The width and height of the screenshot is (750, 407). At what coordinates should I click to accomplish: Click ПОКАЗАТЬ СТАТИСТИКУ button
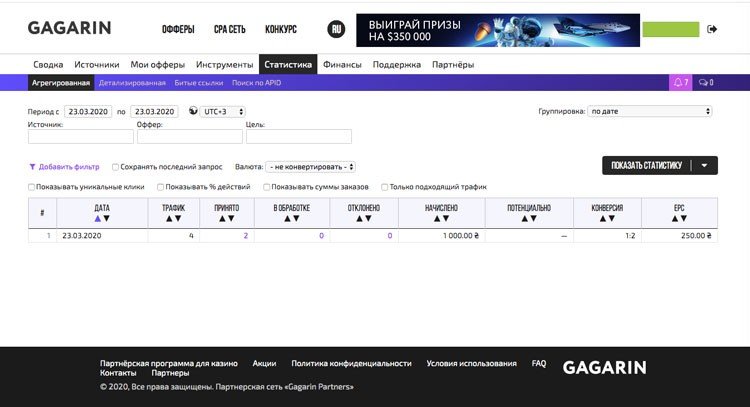tap(646, 165)
